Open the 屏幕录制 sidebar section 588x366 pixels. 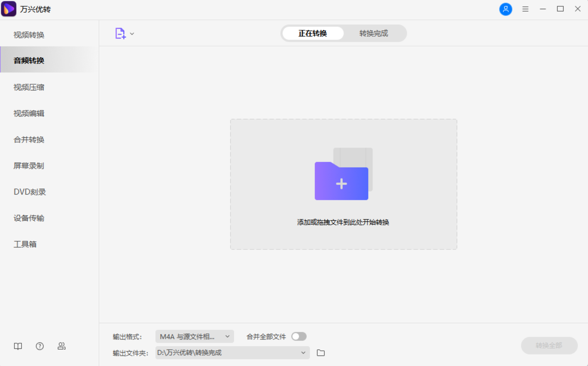28,166
